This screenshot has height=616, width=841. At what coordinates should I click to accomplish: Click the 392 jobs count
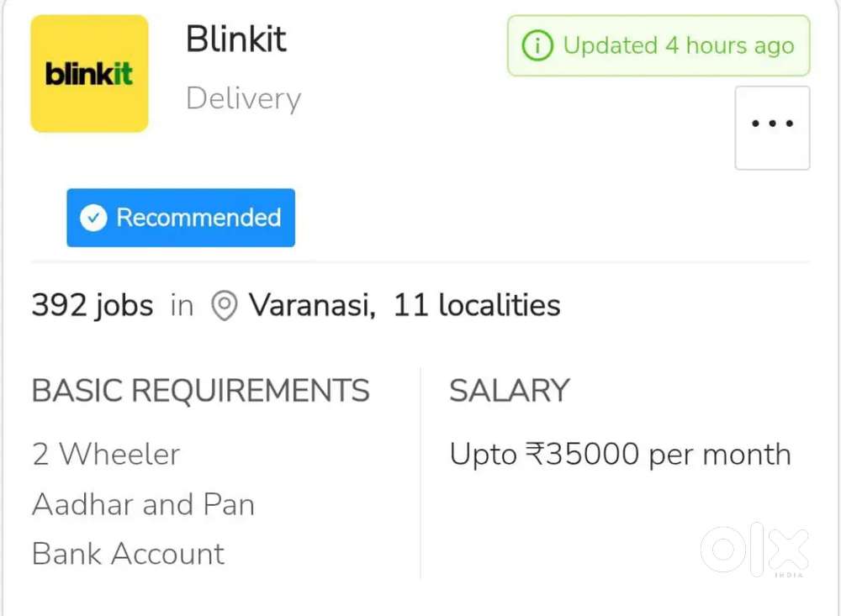click(93, 305)
